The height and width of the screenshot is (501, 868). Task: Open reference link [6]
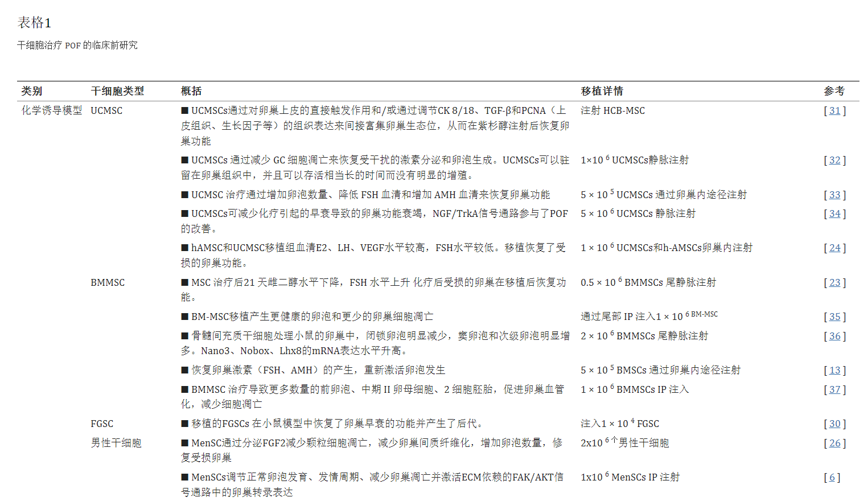(833, 477)
